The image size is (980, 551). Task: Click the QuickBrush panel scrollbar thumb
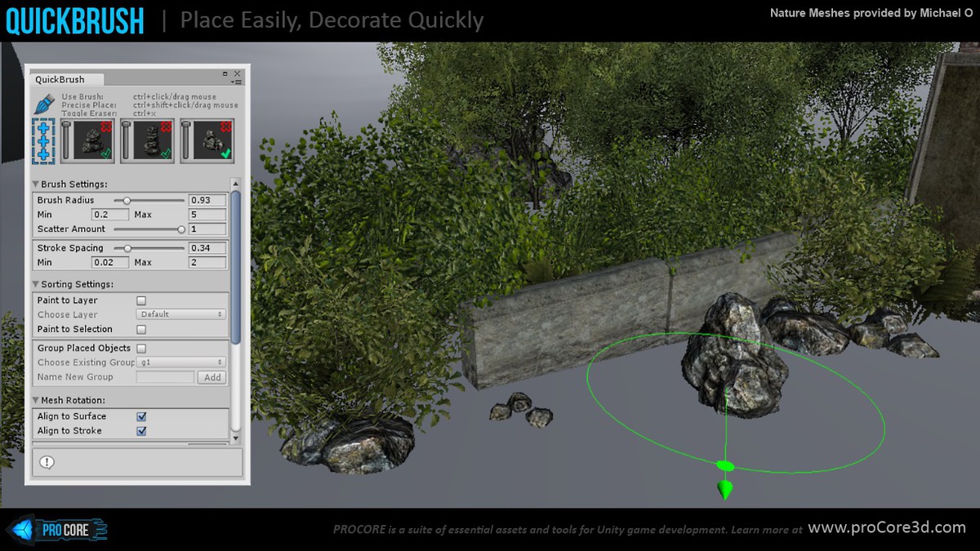tap(237, 267)
